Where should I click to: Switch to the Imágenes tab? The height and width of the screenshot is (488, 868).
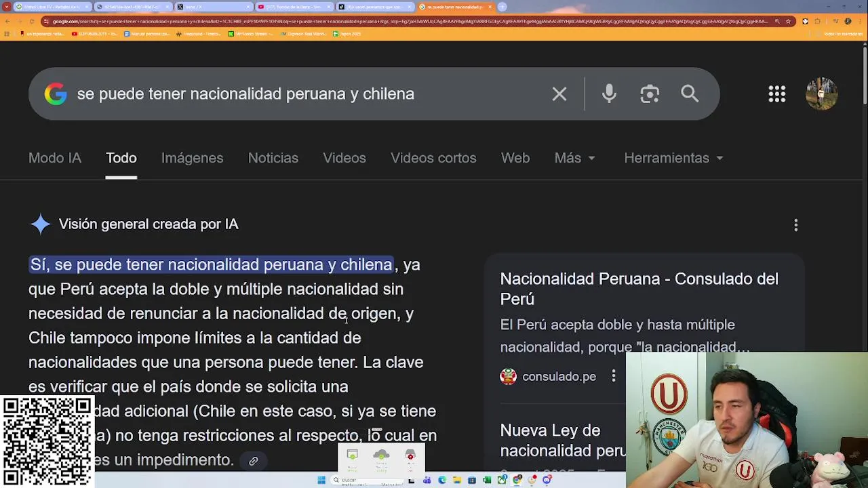pyautogui.click(x=192, y=158)
